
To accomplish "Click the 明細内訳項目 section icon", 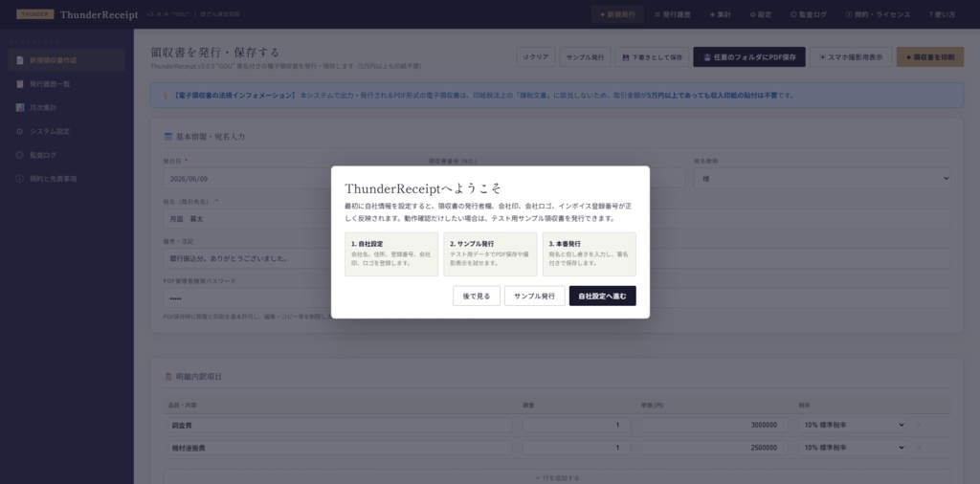I will pyautogui.click(x=167, y=377).
